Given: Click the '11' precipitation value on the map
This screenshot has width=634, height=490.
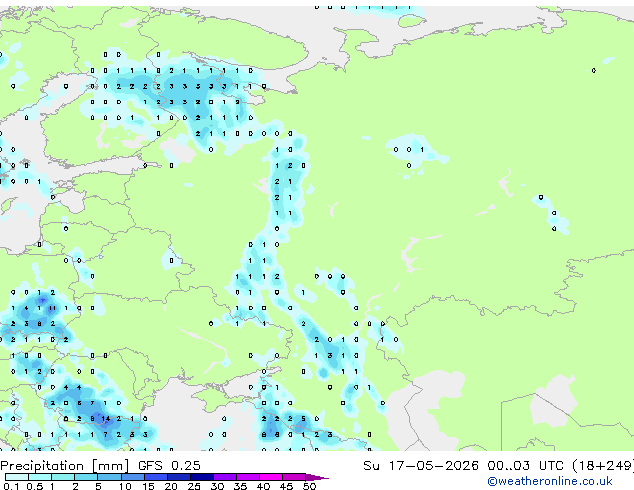Looking at the screenshot, I should click(x=53, y=308).
